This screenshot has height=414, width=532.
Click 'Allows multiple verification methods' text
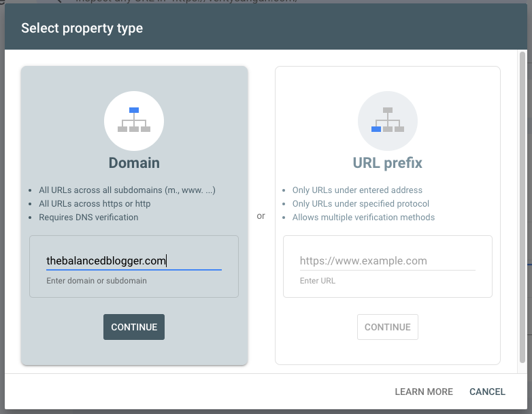click(x=363, y=218)
